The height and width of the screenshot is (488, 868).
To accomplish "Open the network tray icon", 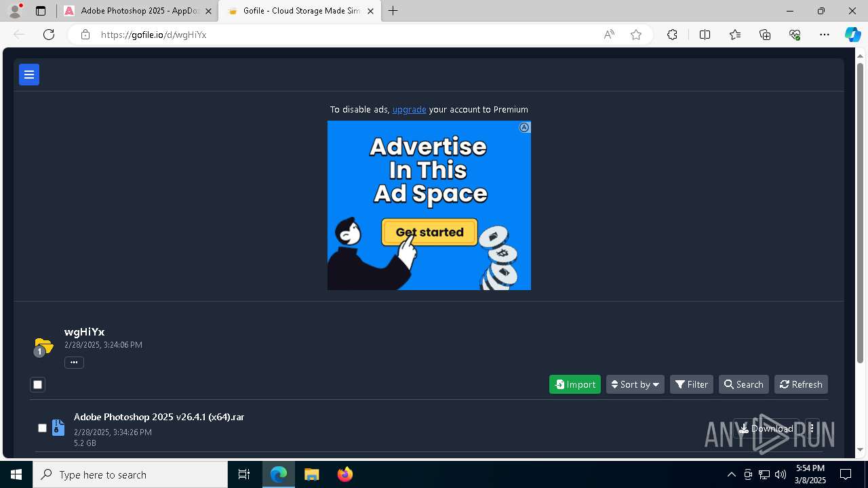I will point(764,474).
